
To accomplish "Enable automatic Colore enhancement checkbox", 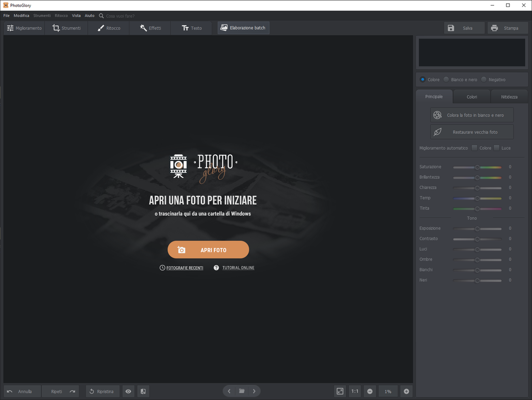I will coord(475,147).
